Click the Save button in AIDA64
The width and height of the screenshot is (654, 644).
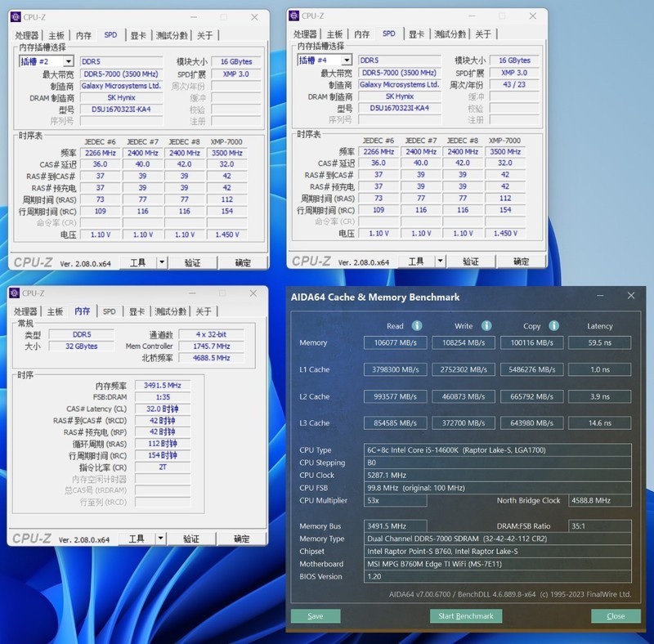[x=316, y=615]
